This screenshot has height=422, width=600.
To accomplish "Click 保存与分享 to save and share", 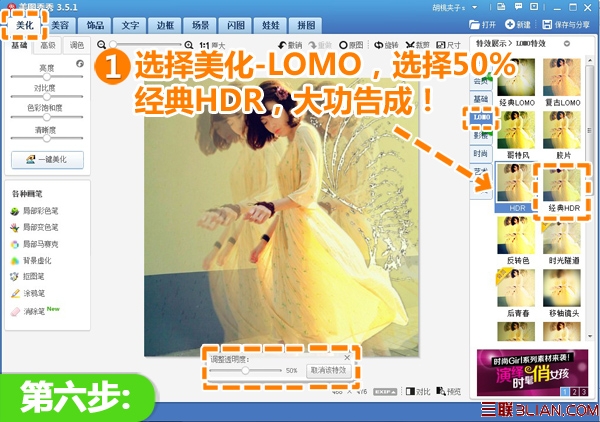I will (x=566, y=25).
